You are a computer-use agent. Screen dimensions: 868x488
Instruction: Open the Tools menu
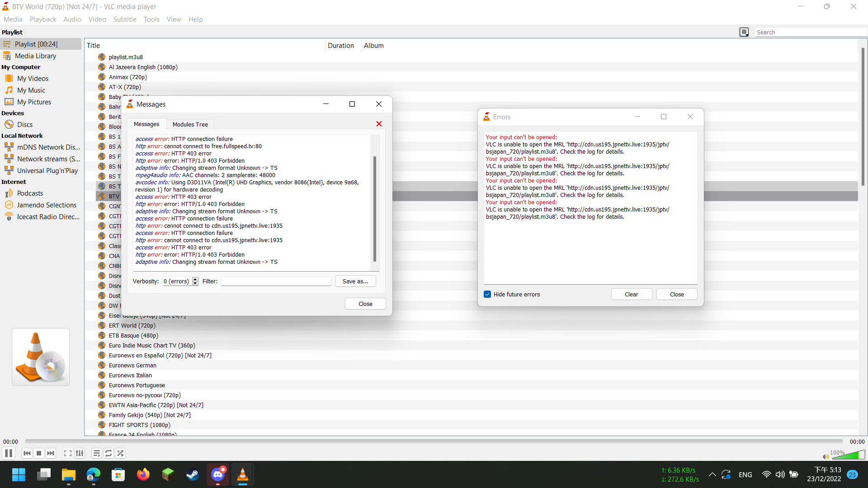coord(151,19)
